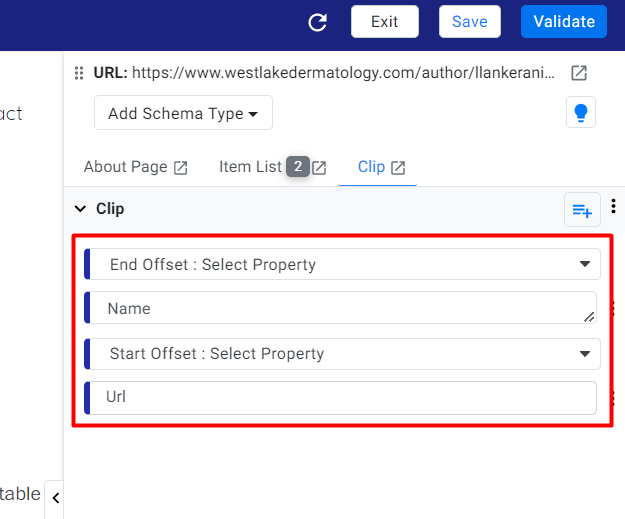Viewport: 625px width, 519px height.
Task: Click the add property list icon
Action: tap(582, 210)
